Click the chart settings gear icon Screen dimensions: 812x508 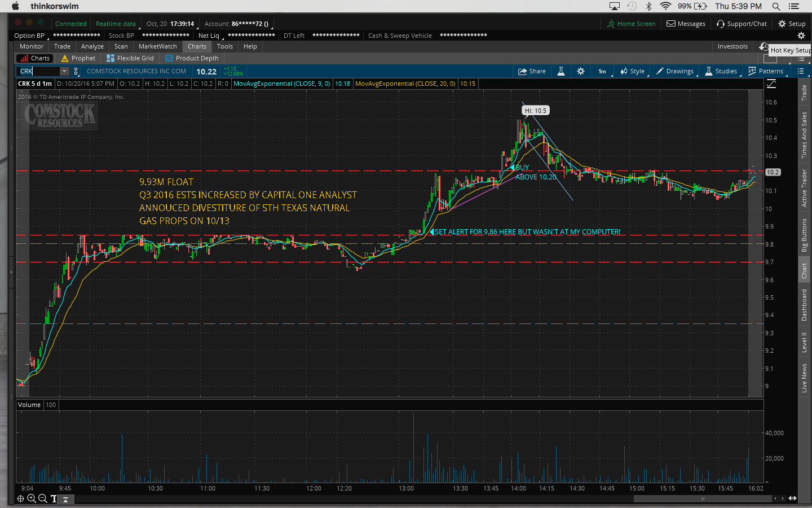click(581, 71)
